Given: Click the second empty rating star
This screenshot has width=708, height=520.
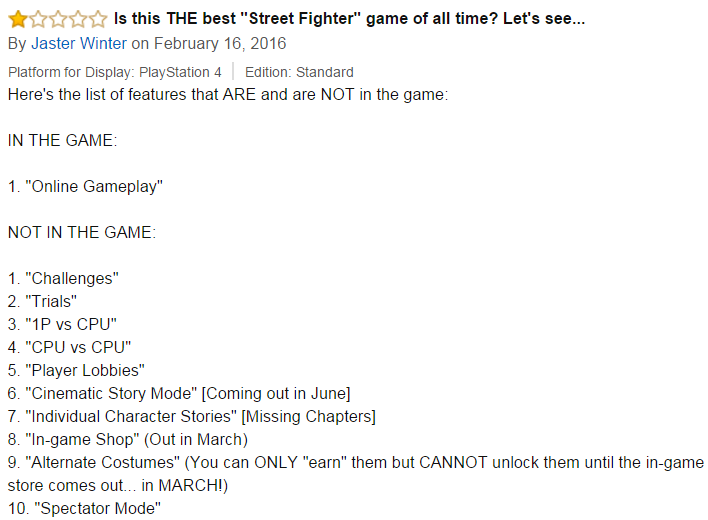Looking at the screenshot, I should 38,19.
